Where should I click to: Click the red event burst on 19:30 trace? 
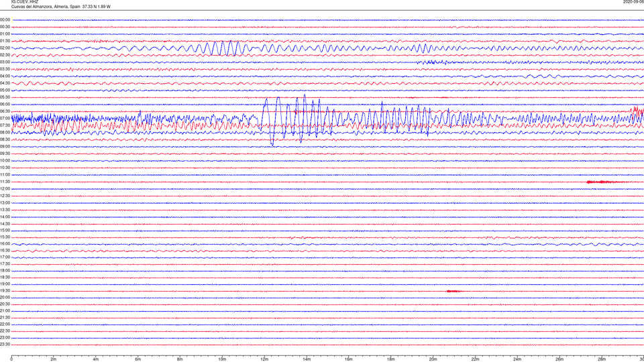[453, 291]
